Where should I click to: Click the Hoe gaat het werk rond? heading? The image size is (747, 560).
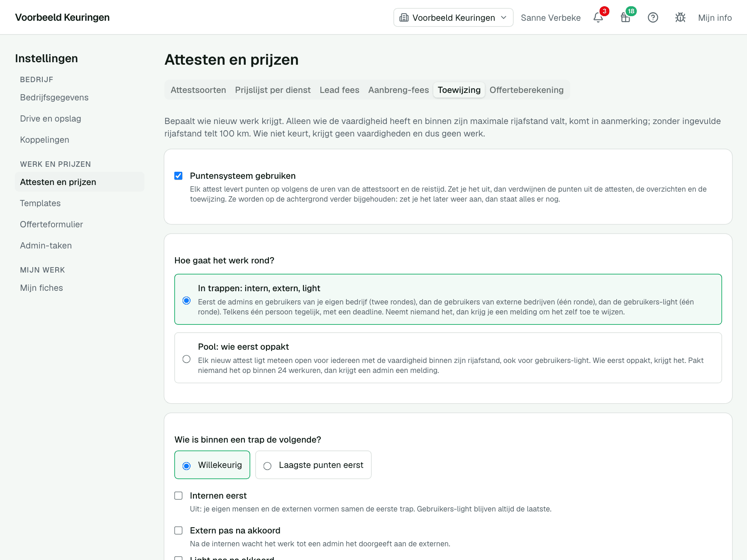tap(224, 261)
